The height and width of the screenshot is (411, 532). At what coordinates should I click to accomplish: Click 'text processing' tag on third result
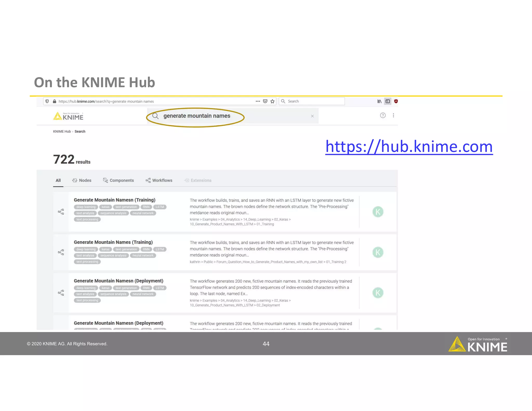[x=87, y=301]
